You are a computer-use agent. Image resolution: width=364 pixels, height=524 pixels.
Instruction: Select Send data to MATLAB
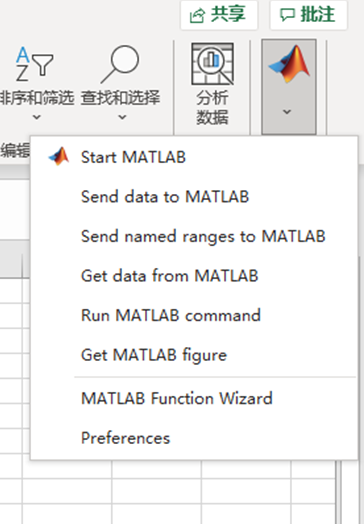coord(194,196)
